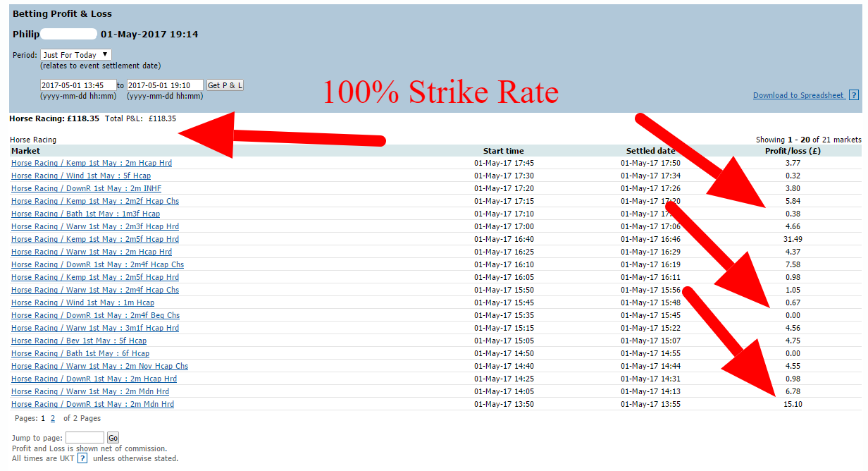868x471 pixels.
Task: Open Wind 1st May 5f Hcap market
Action: [x=81, y=176]
